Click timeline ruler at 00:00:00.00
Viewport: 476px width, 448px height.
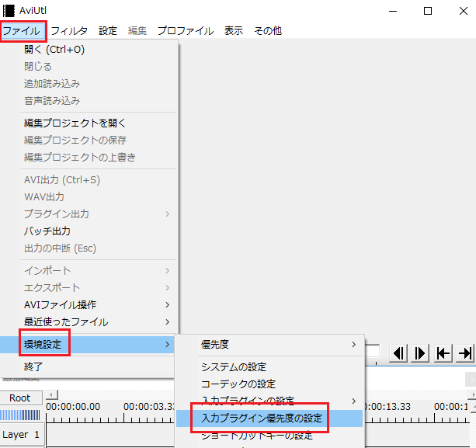tap(73, 406)
